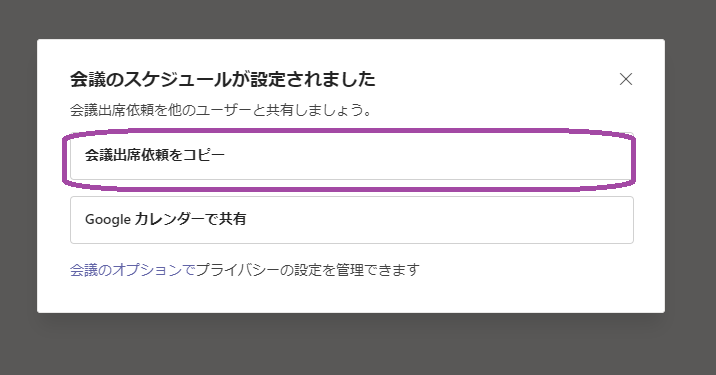The width and height of the screenshot is (716, 375).
Task: Click Google カレンダーで共有 button
Action: 352,220
